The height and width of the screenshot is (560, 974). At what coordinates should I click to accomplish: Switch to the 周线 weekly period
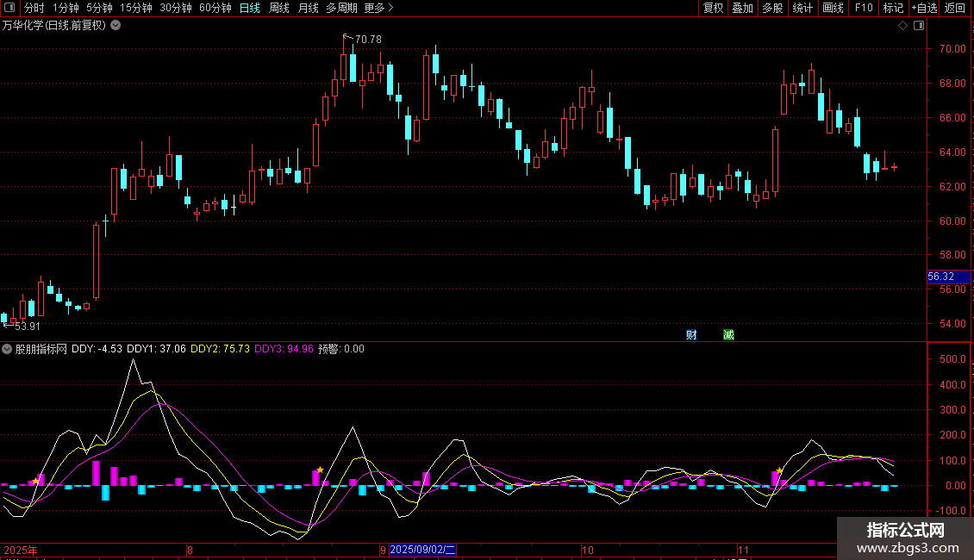pos(279,8)
